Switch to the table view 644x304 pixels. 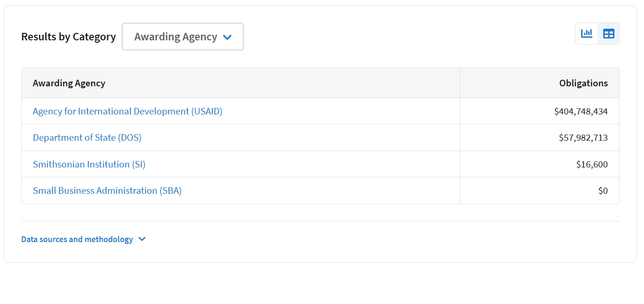(609, 34)
